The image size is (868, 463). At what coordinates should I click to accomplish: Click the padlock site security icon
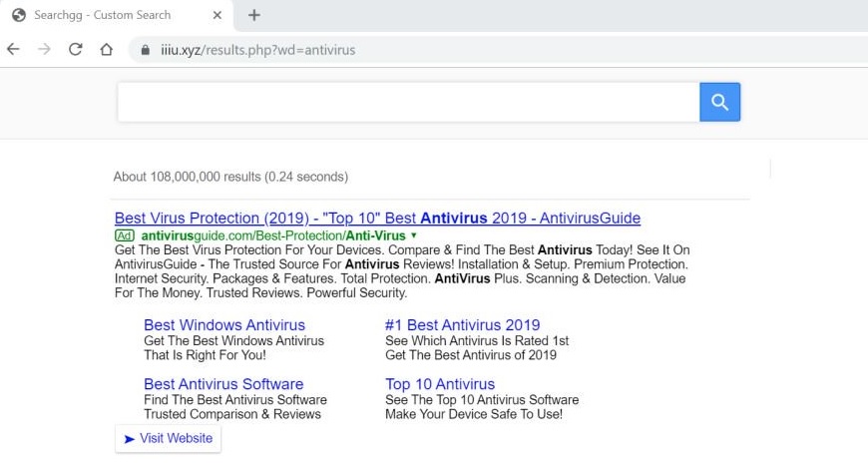[145, 50]
